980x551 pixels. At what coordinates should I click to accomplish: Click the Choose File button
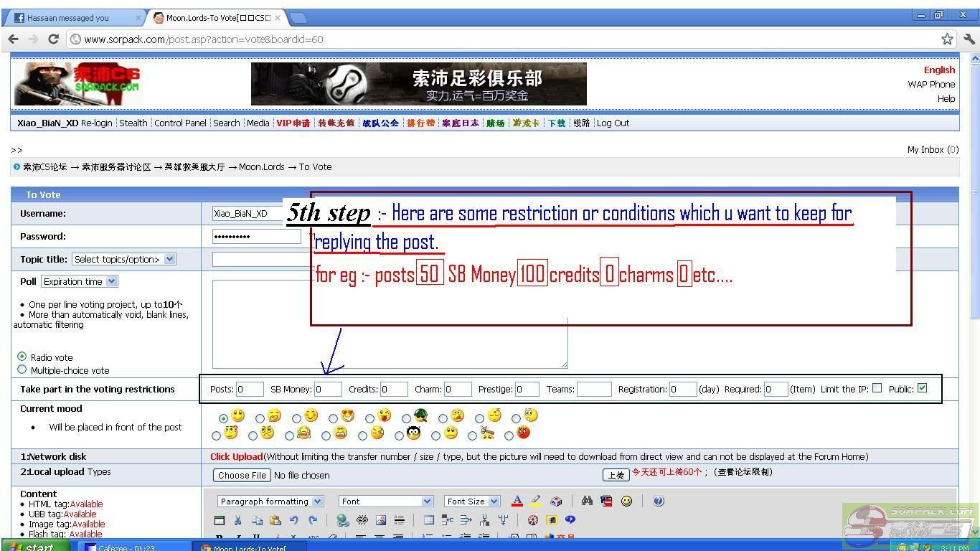(x=242, y=475)
